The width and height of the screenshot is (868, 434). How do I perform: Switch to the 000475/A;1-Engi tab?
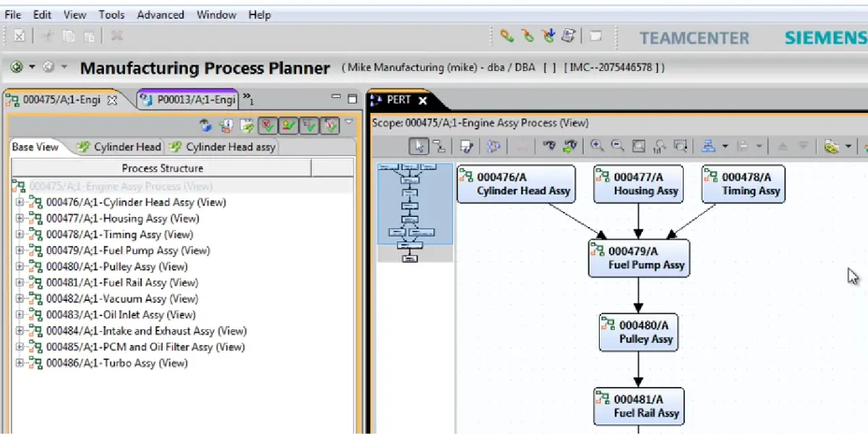[x=61, y=100]
